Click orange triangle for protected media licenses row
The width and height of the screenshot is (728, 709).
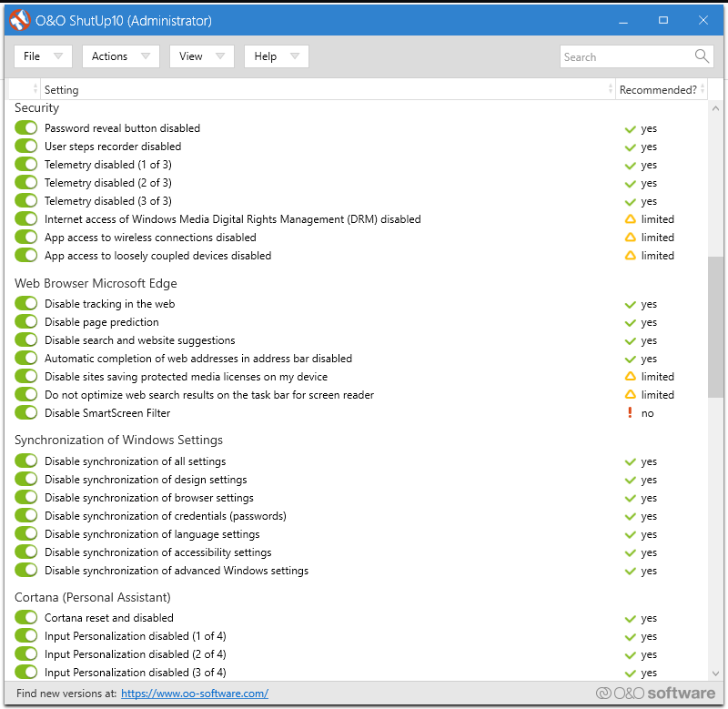630,376
